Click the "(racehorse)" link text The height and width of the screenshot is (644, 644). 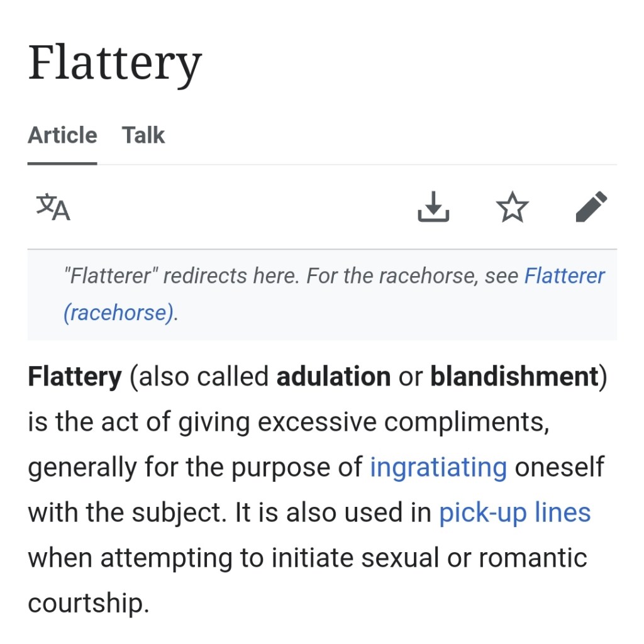119,313
